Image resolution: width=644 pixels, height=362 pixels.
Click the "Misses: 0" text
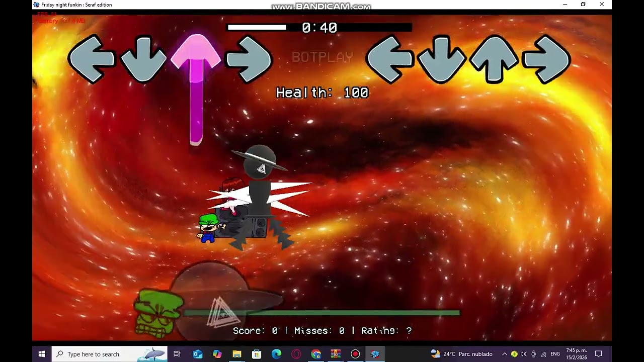(319, 330)
